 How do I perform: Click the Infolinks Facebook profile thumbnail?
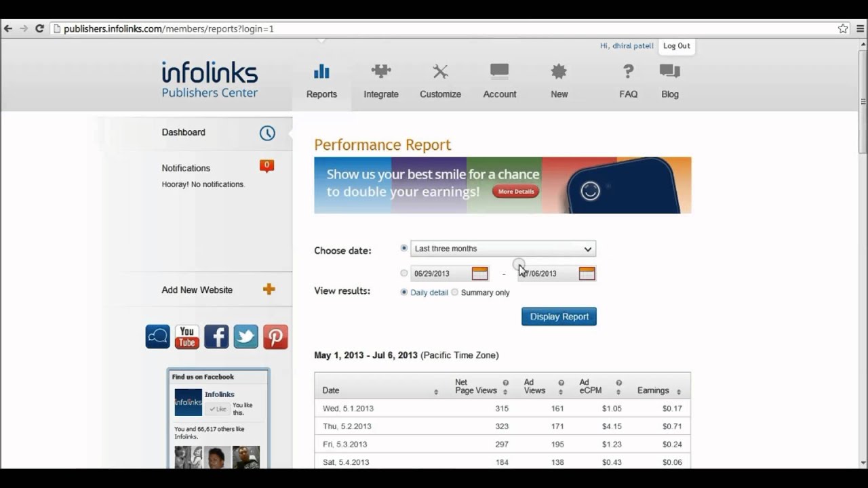pos(189,403)
